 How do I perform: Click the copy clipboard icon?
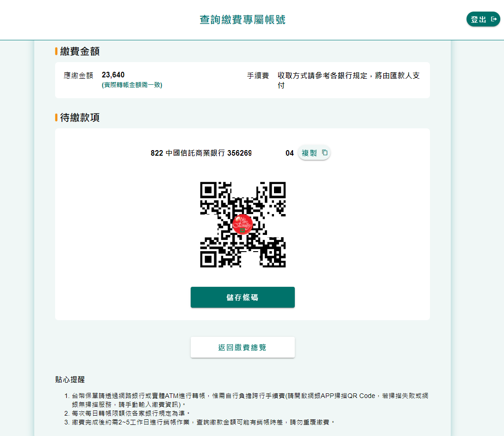click(324, 152)
